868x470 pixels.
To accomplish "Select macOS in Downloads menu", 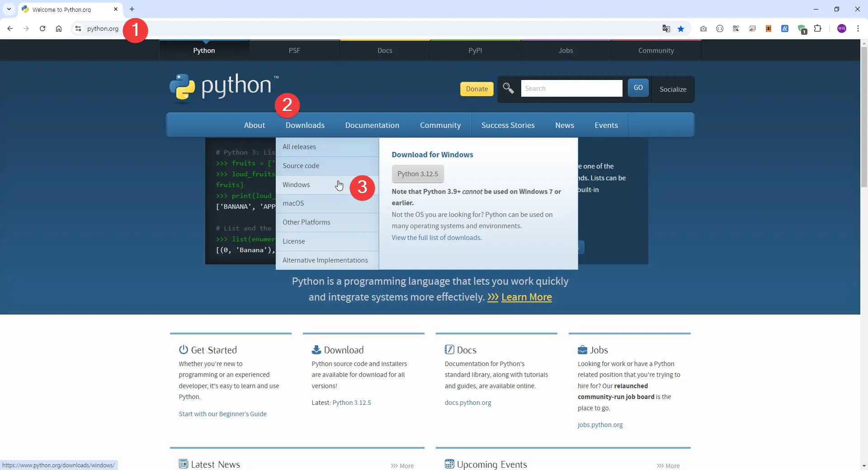I will [327, 203].
